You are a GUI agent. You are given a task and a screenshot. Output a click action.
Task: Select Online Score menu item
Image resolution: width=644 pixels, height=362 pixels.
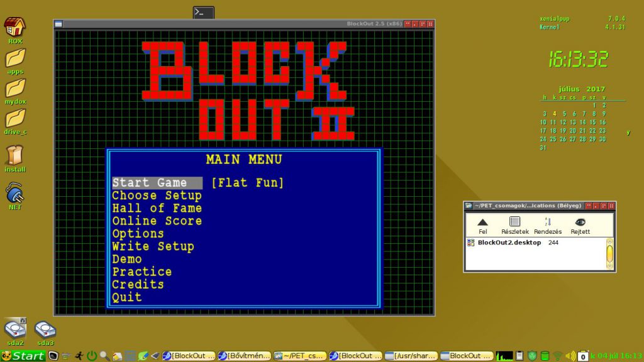click(x=157, y=221)
